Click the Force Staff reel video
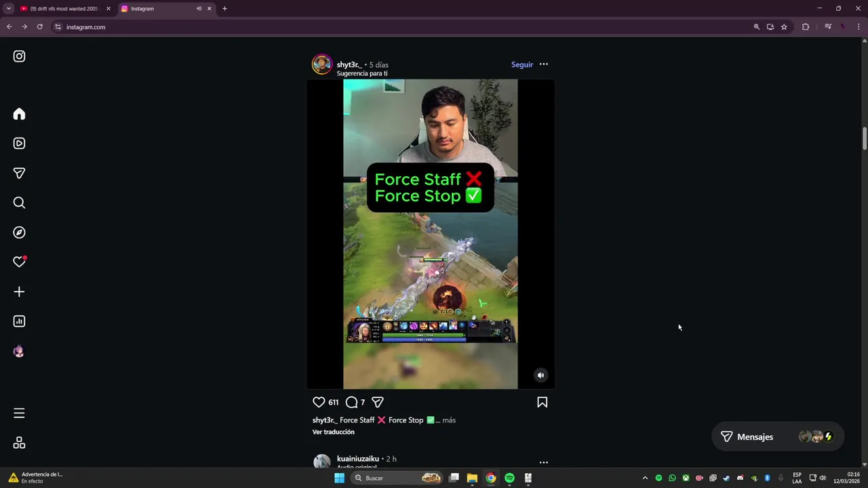The width and height of the screenshot is (868, 488). [x=431, y=234]
